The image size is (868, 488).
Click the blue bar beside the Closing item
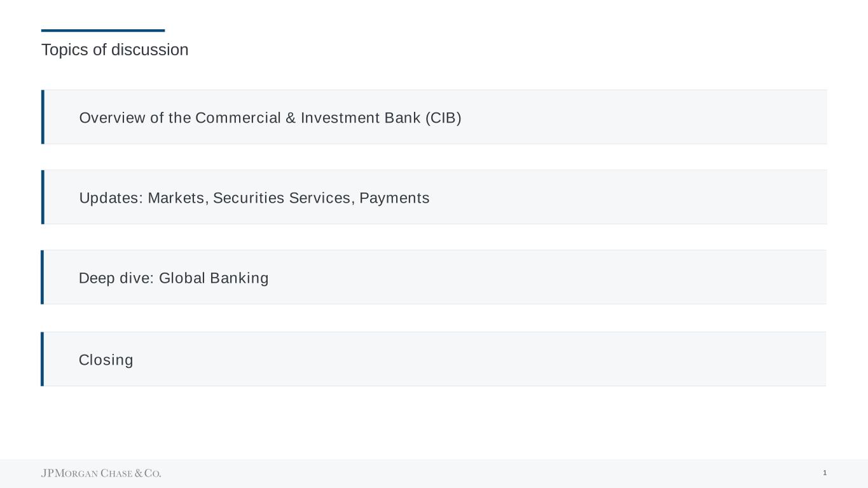pyautogui.click(x=43, y=359)
